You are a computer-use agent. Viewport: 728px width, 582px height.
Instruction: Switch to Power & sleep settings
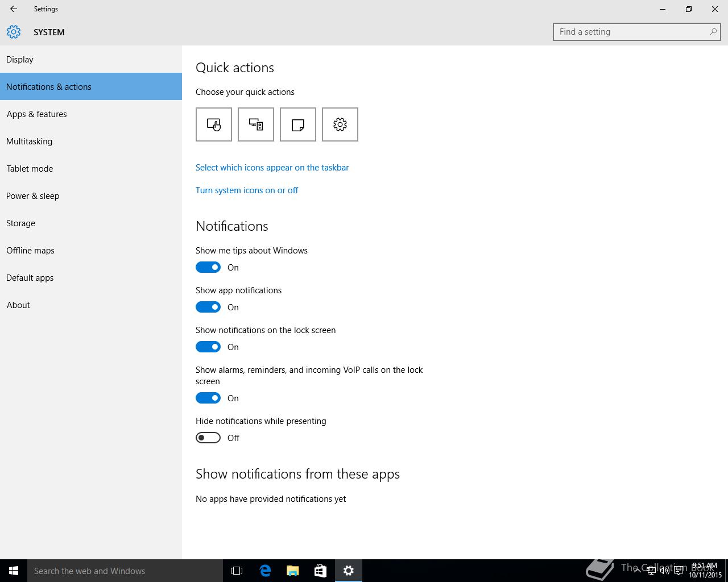pos(33,196)
